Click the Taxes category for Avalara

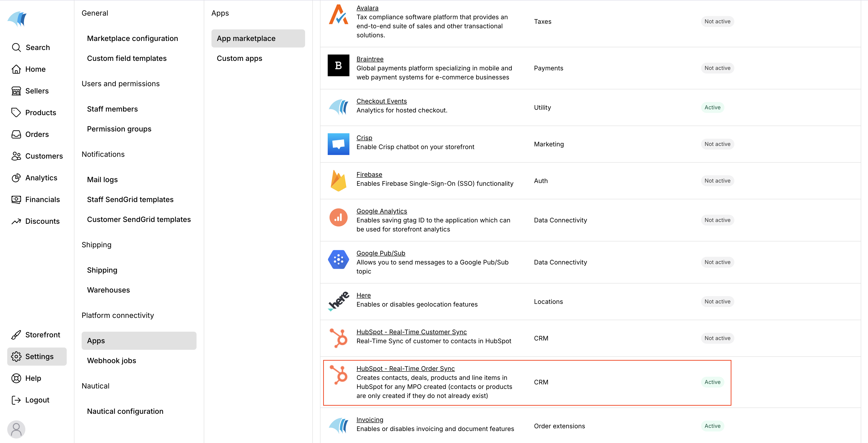[543, 21]
